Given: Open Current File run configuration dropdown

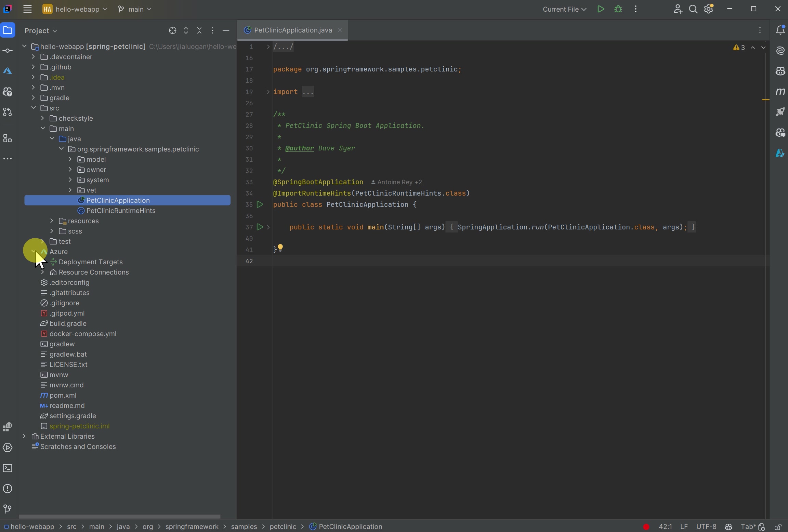Looking at the screenshot, I should pos(564,9).
